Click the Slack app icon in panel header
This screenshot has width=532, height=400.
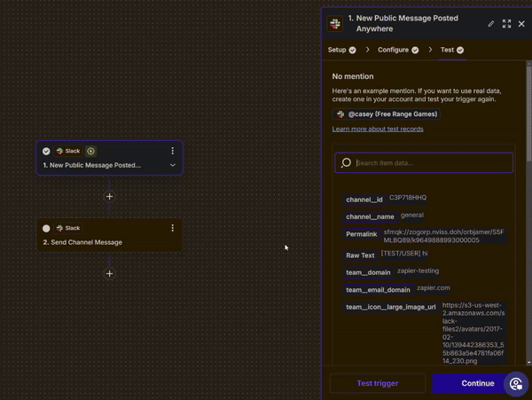335,24
